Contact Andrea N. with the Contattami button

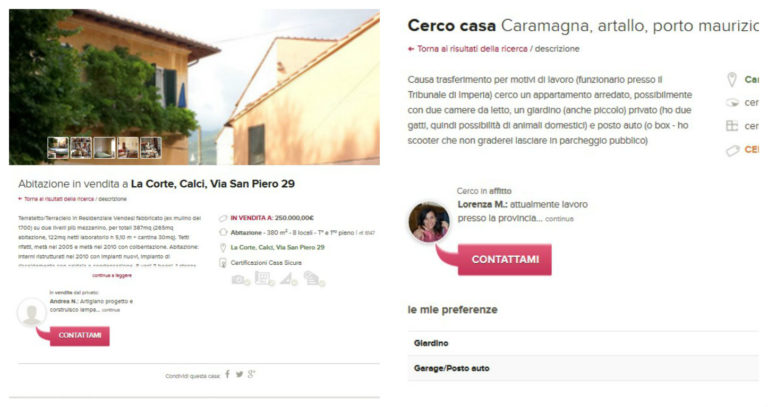coord(80,335)
